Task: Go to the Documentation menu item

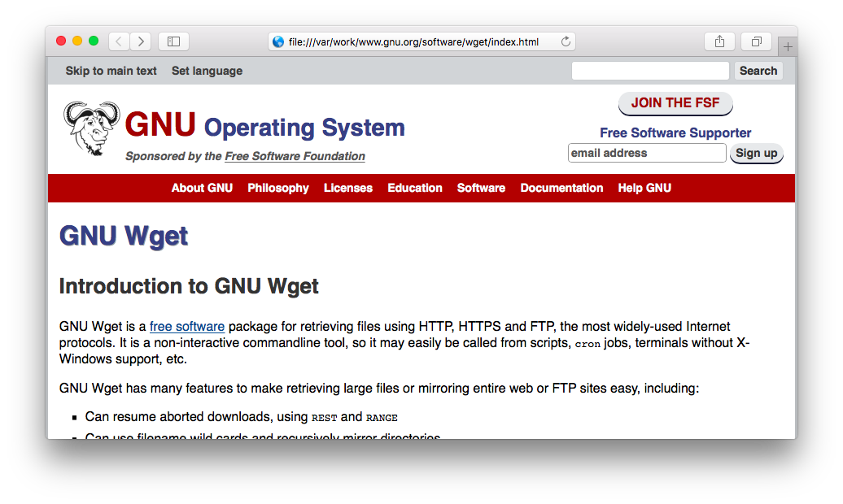Action: (561, 188)
